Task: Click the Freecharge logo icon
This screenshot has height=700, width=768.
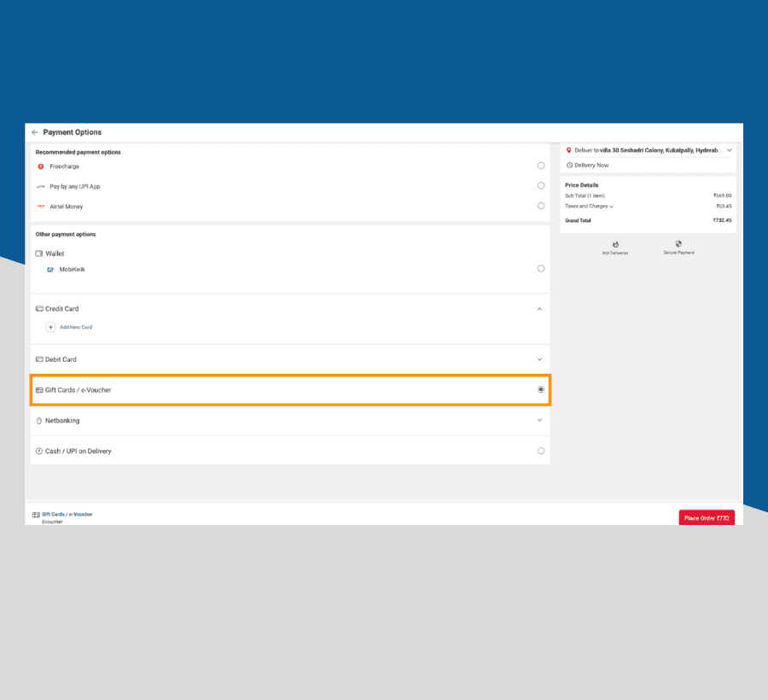Action: click(40, 166)
